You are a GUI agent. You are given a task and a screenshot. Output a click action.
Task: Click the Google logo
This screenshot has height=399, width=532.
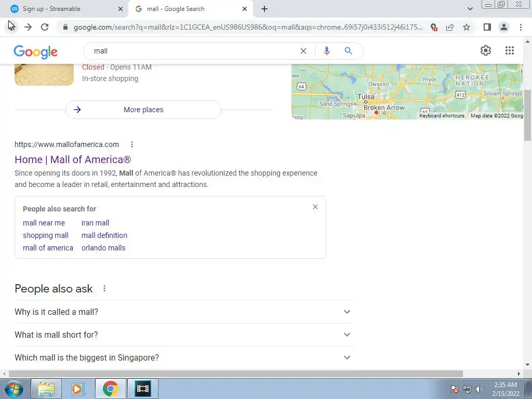tap(36, 52)
